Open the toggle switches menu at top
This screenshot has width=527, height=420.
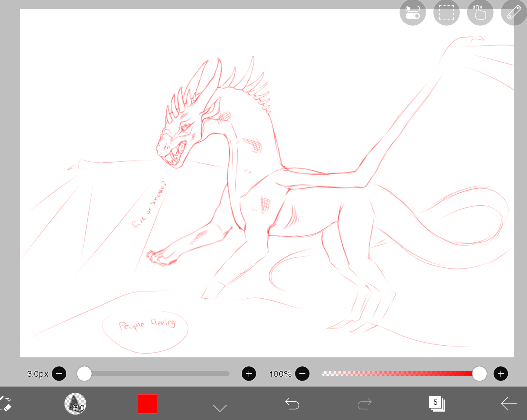coord(413,13)
